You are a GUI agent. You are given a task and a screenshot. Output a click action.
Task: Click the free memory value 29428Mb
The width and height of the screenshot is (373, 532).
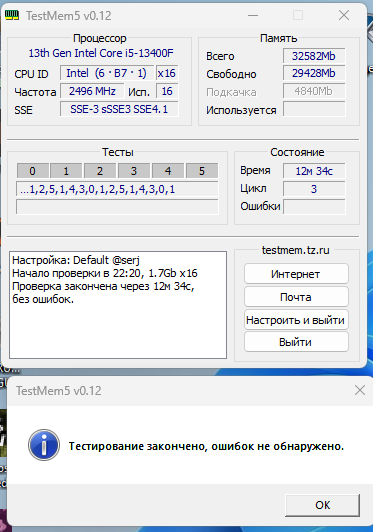tap(314, 73)
